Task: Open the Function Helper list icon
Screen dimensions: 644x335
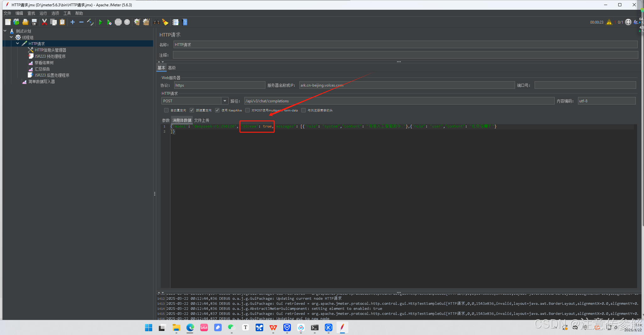Action: (x=175, y=22)
